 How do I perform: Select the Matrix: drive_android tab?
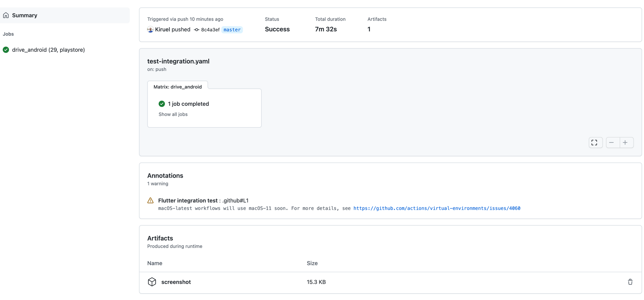tap(177, 87)
